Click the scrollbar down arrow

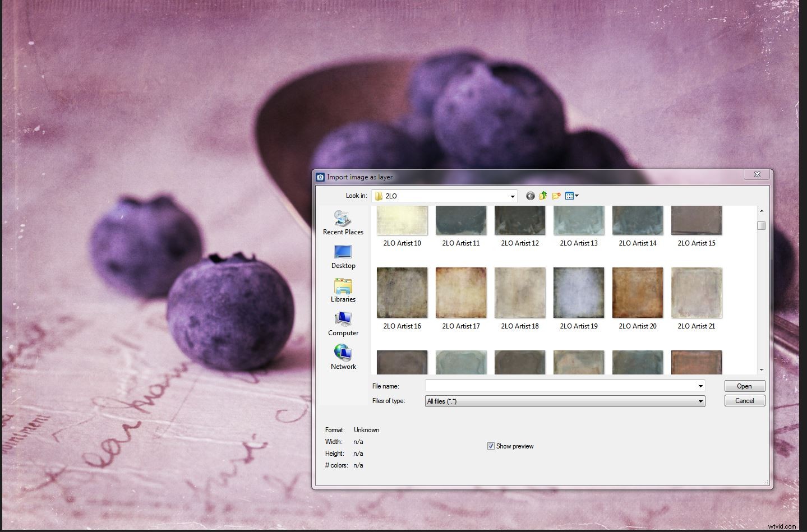click(x=761, y=369)
